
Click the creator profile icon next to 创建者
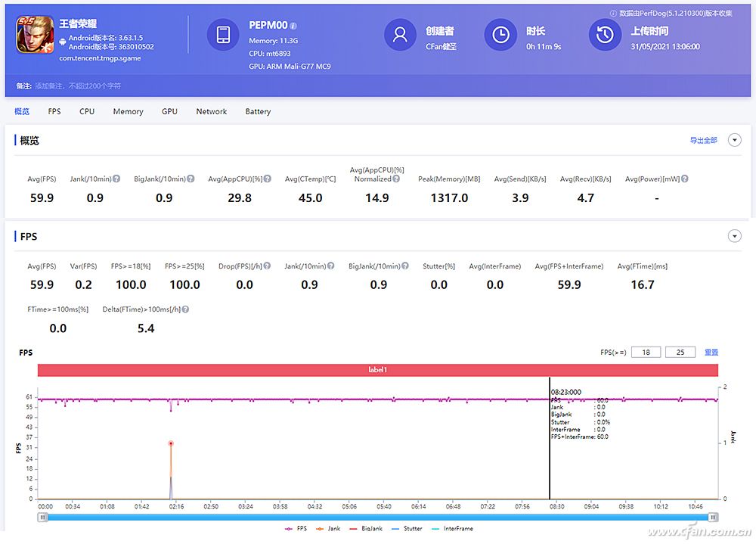point(400,33)
